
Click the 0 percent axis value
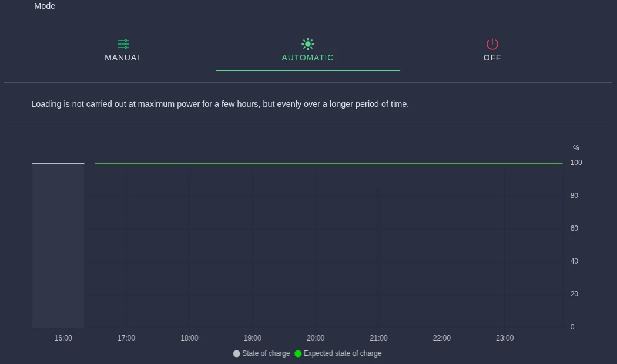pos(572,327)
